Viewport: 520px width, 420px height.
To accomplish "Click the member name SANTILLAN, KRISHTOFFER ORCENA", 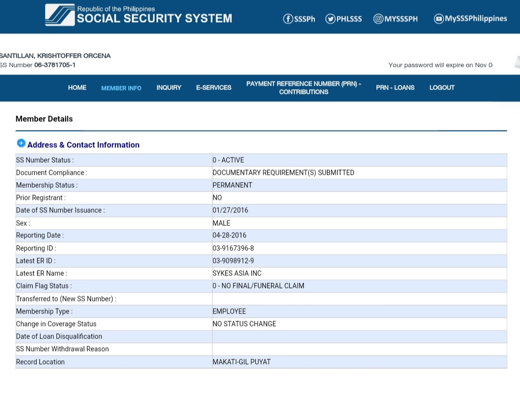I will point(55,56).
